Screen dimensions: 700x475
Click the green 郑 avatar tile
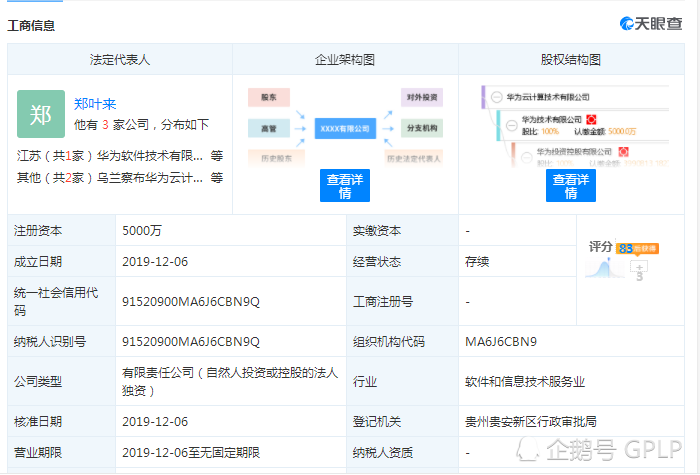coord(41,114)
